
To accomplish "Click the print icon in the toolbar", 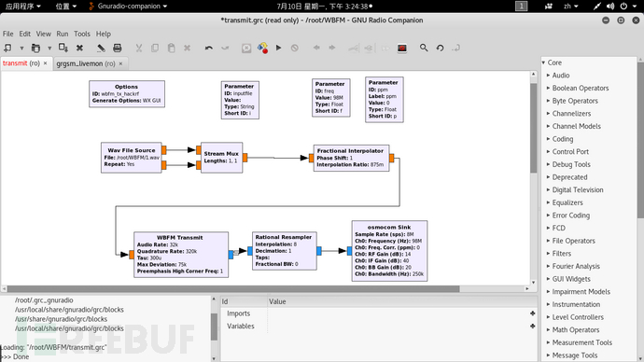I will click(x=117, y=48).
